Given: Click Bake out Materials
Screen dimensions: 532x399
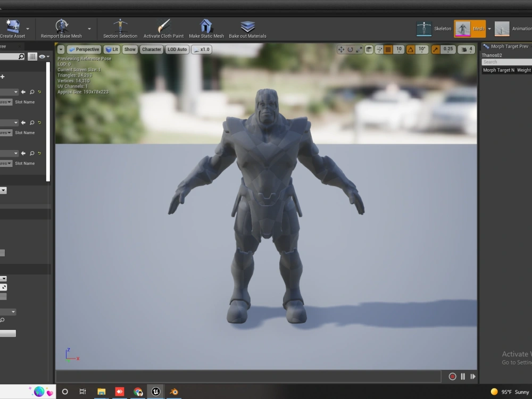Looking at the screenshot, I should 247,29.
